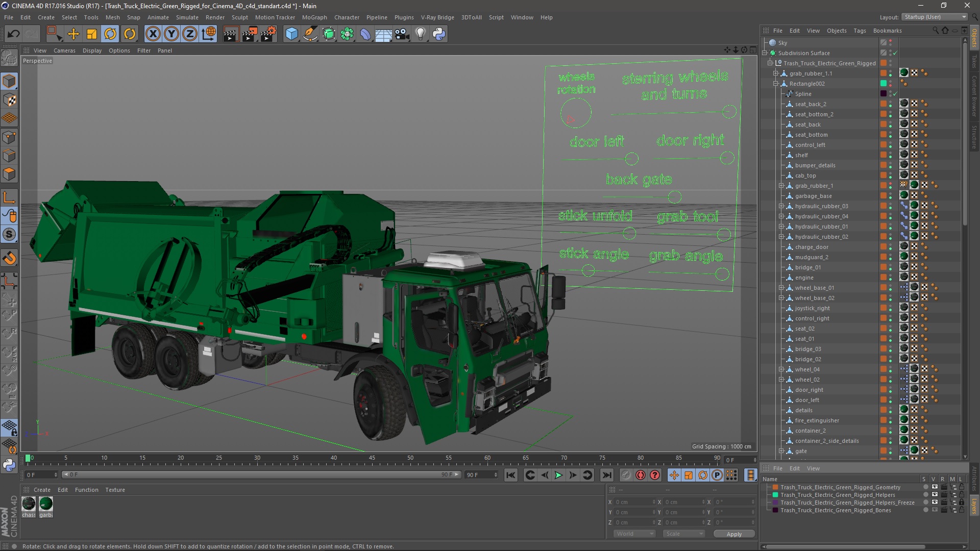This screenshot has width=980, height=551.
Task: Select the Scale tool
Action: click(x=92, y=34)
